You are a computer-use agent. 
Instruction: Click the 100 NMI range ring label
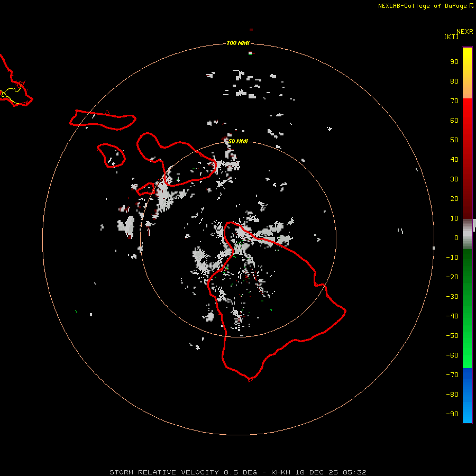[x=238, y=43]
